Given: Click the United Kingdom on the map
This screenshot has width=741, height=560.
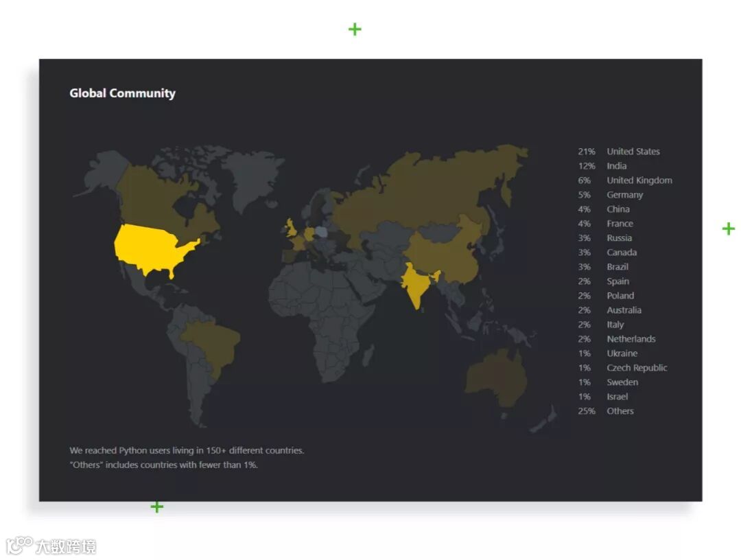Looking at the screenshot, I should (291, 229).
